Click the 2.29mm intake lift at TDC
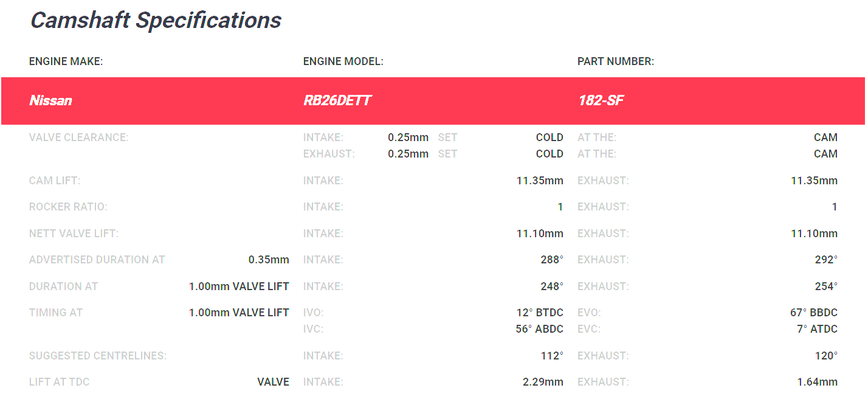 pyautogui.click(x=543, y=382)
